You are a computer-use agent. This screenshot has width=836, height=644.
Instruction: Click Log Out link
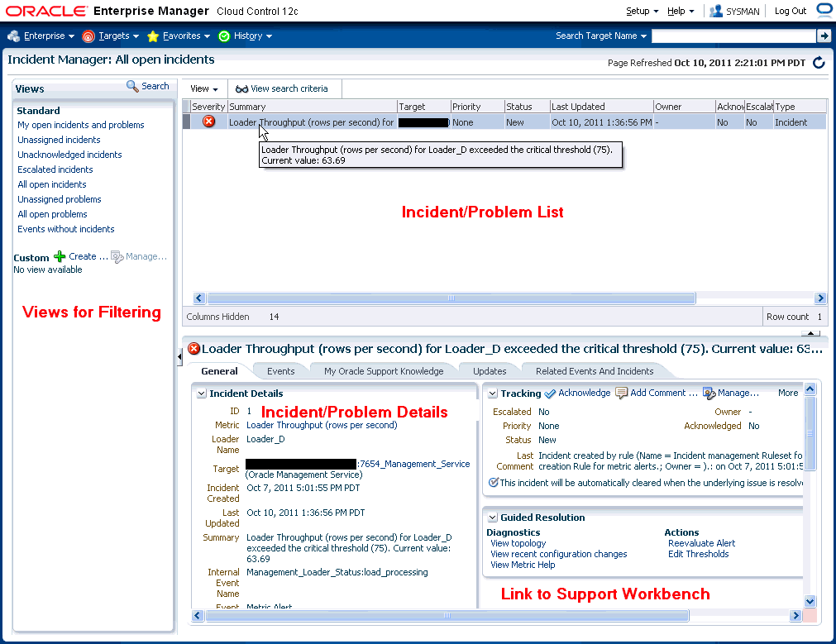[x=791, y=12]
